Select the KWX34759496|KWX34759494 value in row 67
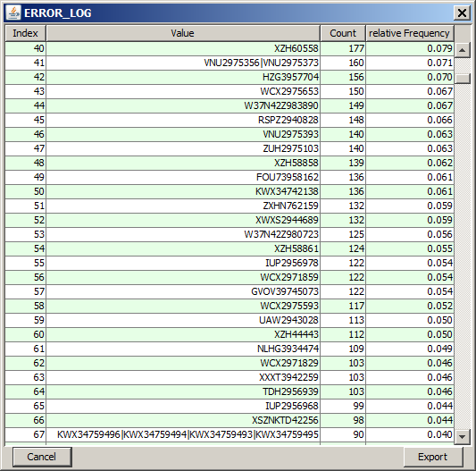 coord(183,434)
